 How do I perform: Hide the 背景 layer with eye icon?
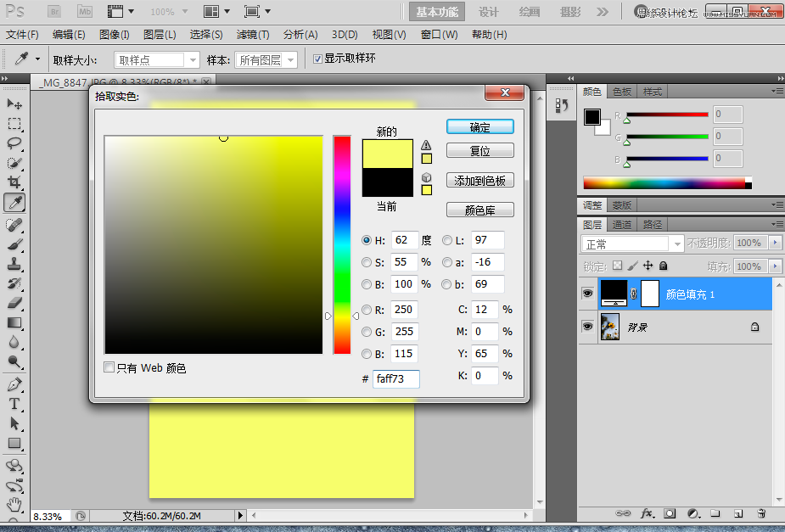587,327
